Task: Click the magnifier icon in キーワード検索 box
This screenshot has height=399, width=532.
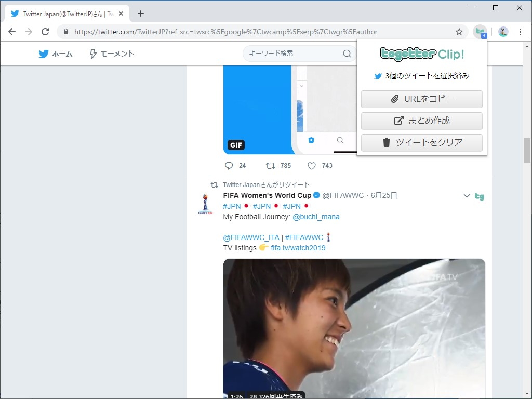Action: (x=347, y=53)
